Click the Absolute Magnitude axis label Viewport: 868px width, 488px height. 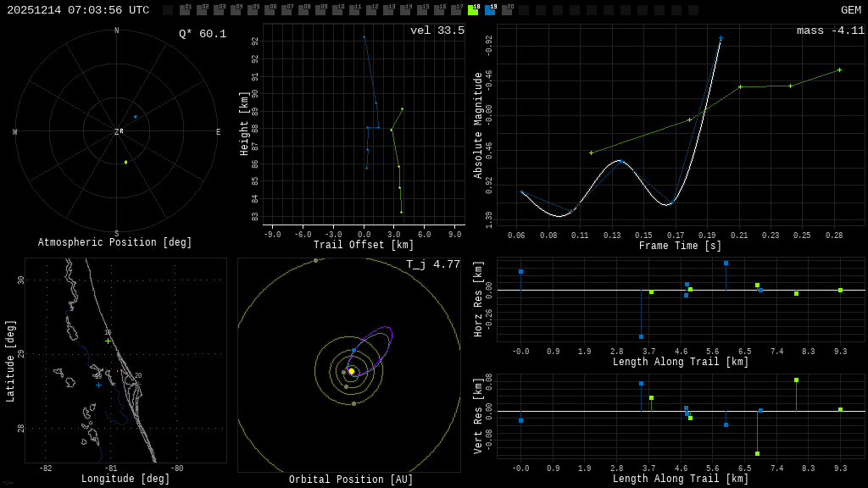(478, 125)
